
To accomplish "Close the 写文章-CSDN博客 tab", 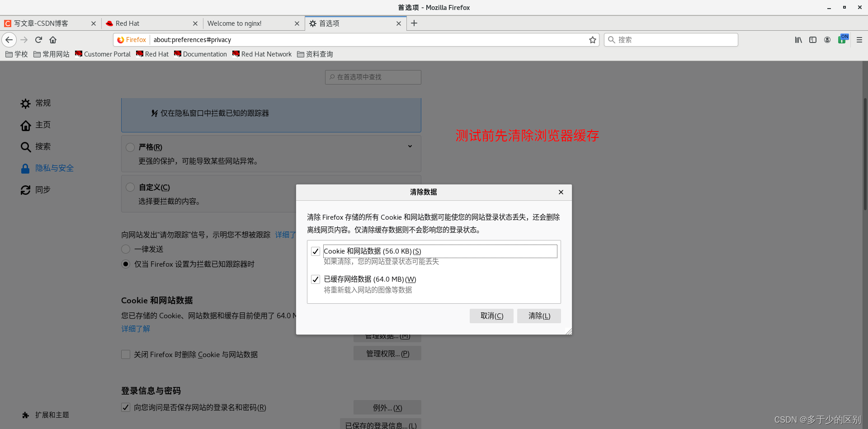I will tap(94, 24).
